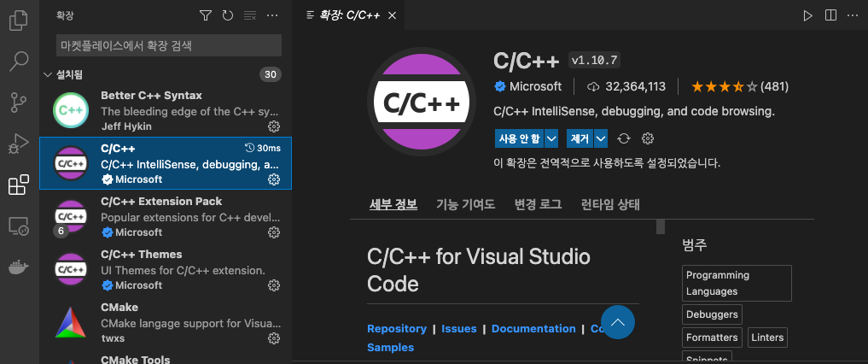Click the details page scrollbar thumb
The image size is (868, 364).
(661, 226)
